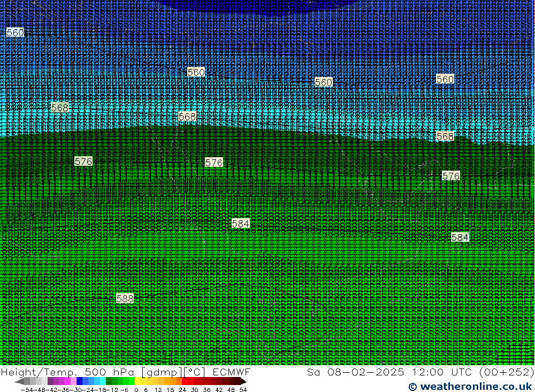Click the '12' legend scale value

click(x=158, y=390)
